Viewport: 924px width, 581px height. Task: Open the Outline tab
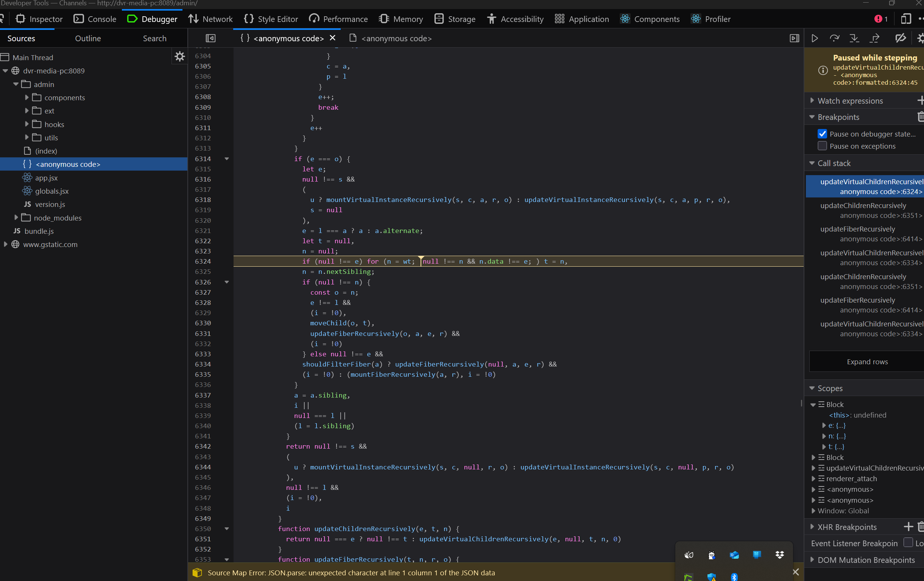pyautogui.click(x=88, y=38)
